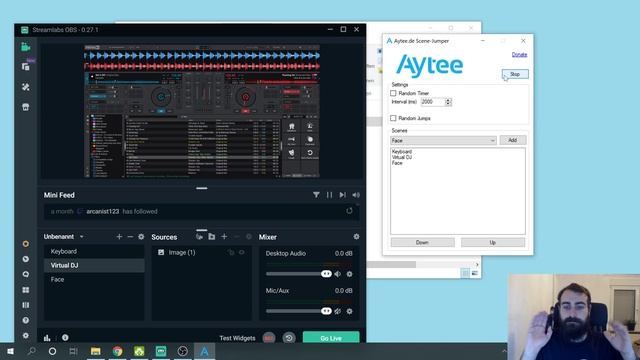Select Image (1) in Sources list
This screenshot has height=360, width=640.
[202, 253]
